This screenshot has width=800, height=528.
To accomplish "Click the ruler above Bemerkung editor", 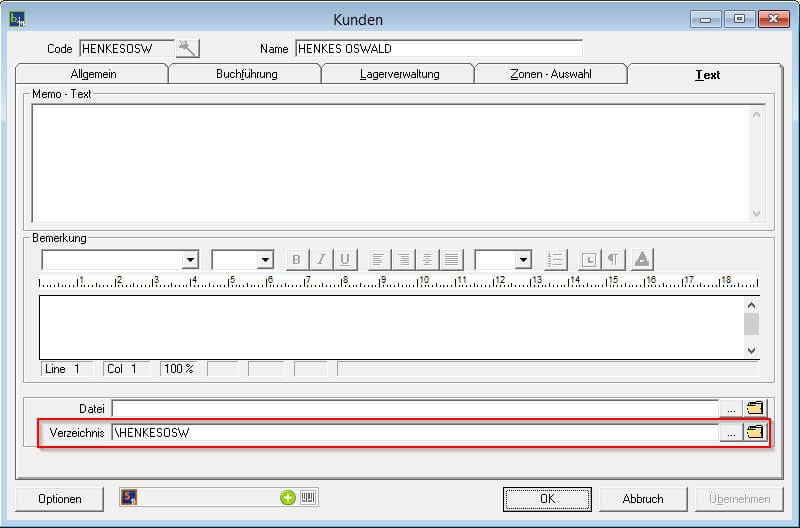I will tap(399, 281).
